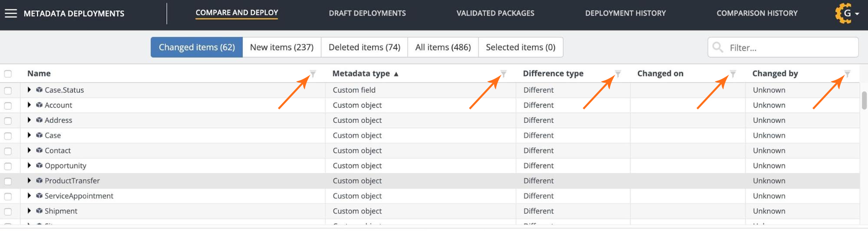Click the search magnifier icon
868x231 pixels.
pyautogui.click(x=718, y=47)
